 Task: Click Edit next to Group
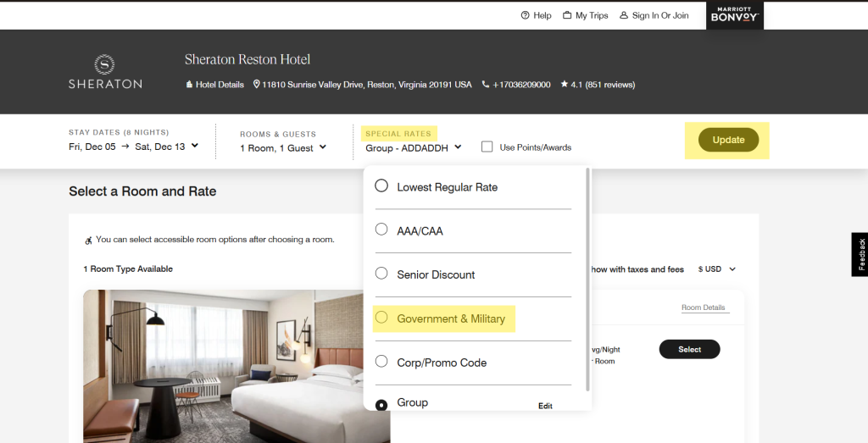click(x=545, y=406)
